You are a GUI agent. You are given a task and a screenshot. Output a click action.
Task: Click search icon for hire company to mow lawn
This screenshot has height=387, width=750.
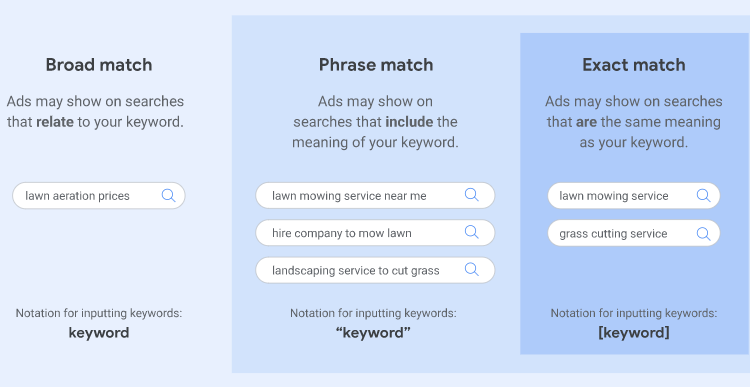pos(472,232)
